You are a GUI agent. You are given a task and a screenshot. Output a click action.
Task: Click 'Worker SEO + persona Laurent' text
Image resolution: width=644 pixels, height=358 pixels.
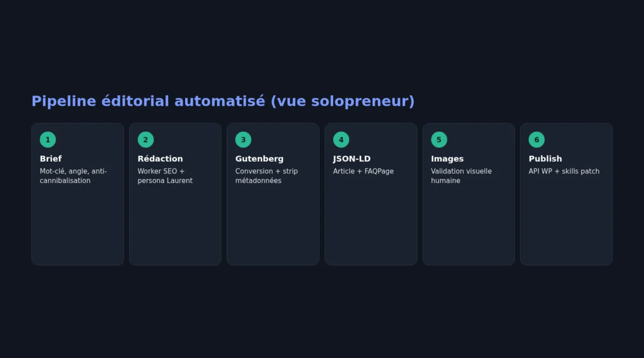[x=165, y=176]
